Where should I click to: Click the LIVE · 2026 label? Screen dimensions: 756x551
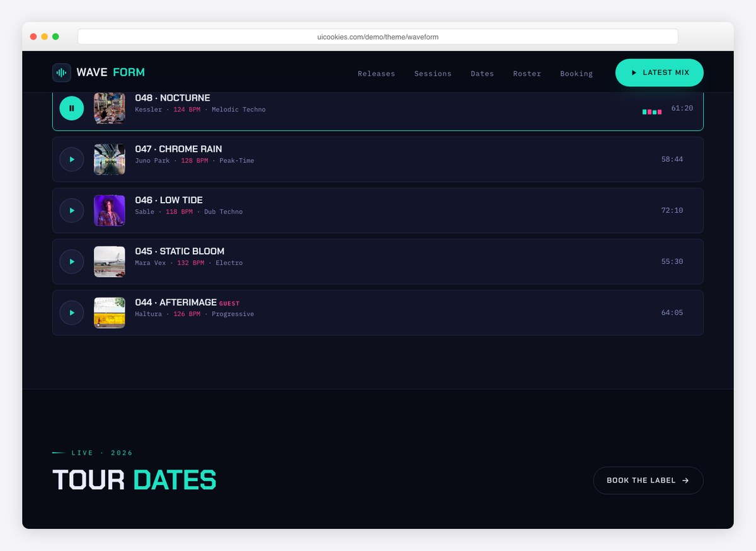tap(102, 453)
